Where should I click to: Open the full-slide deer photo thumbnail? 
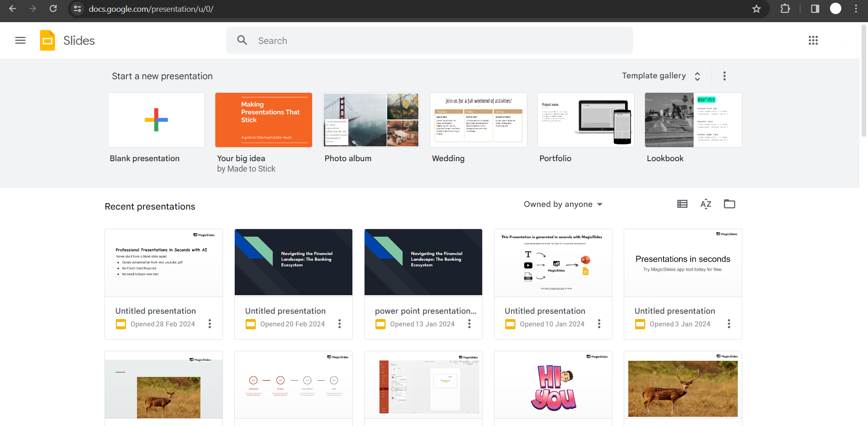tap(683, 385)
